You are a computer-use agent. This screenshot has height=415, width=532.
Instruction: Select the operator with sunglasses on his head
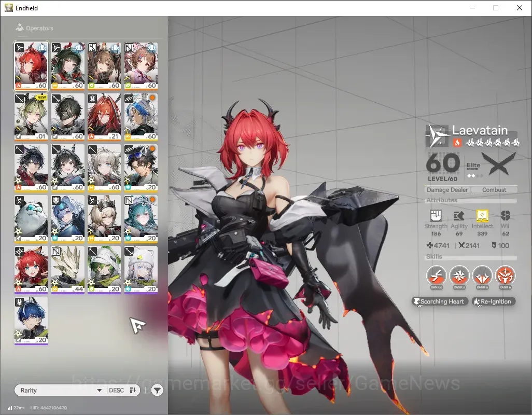click(x=141, y=168)
